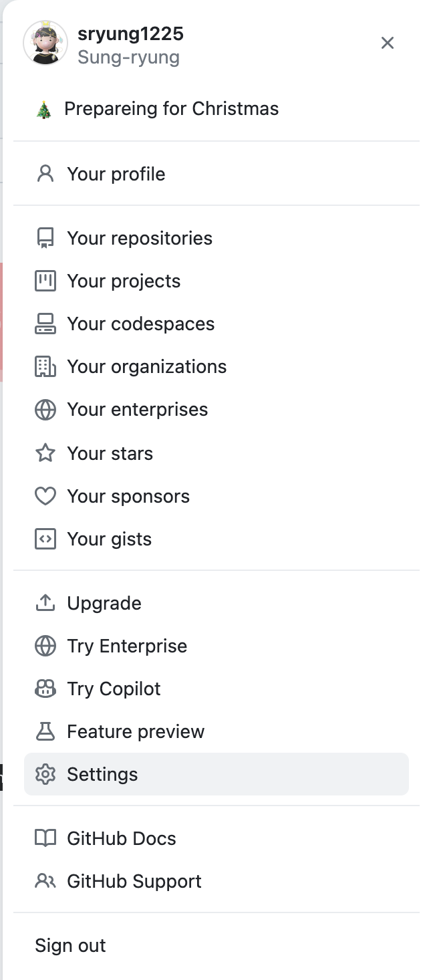Open Your enterprises menu item
This screenshot has height=980, width=429.
pos(137,410)
